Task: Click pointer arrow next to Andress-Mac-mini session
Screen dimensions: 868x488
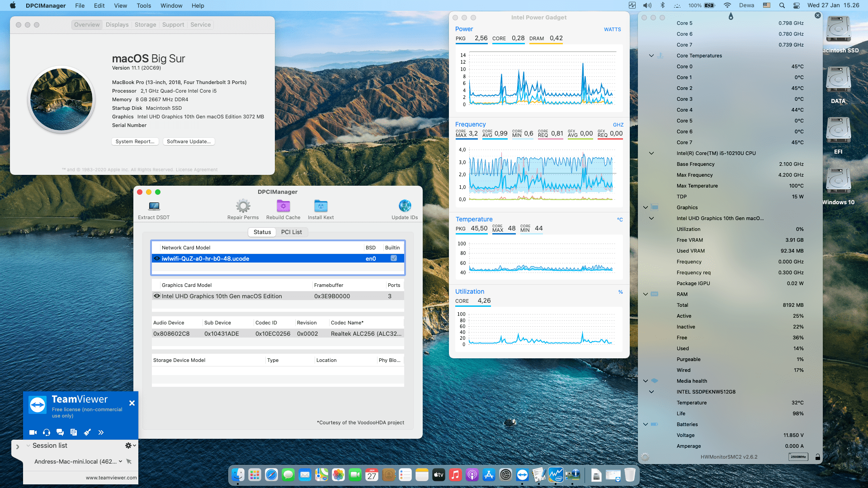Action: 129,461
